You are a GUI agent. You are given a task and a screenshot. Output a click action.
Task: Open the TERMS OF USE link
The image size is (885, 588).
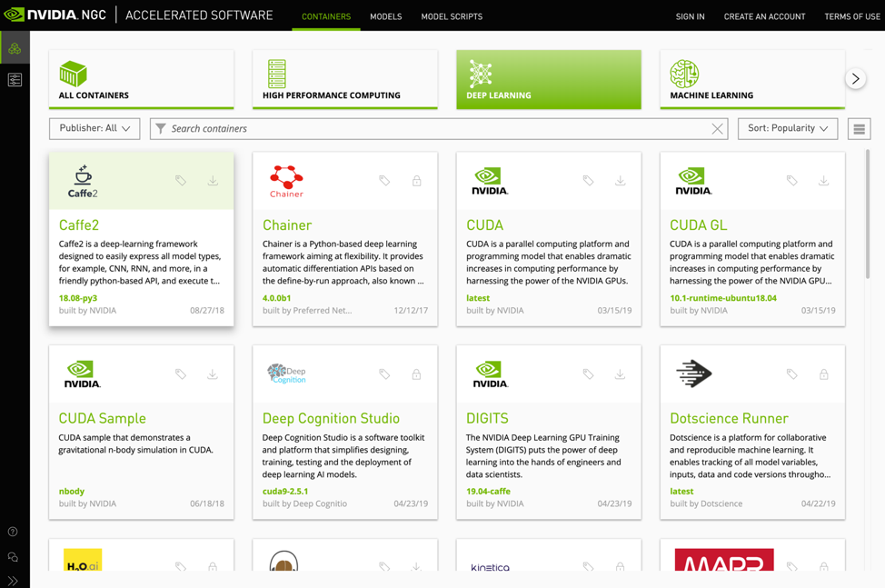pyautogui.click(x=852, y=16)
